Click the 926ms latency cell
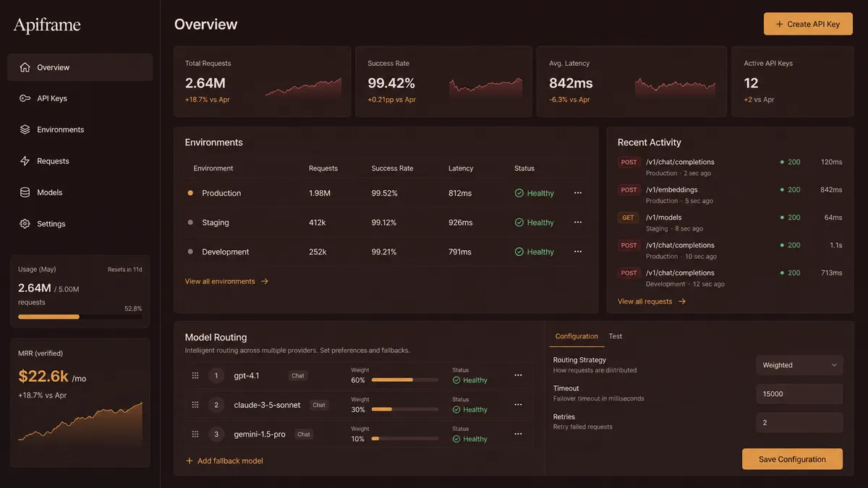 point(460,223)
